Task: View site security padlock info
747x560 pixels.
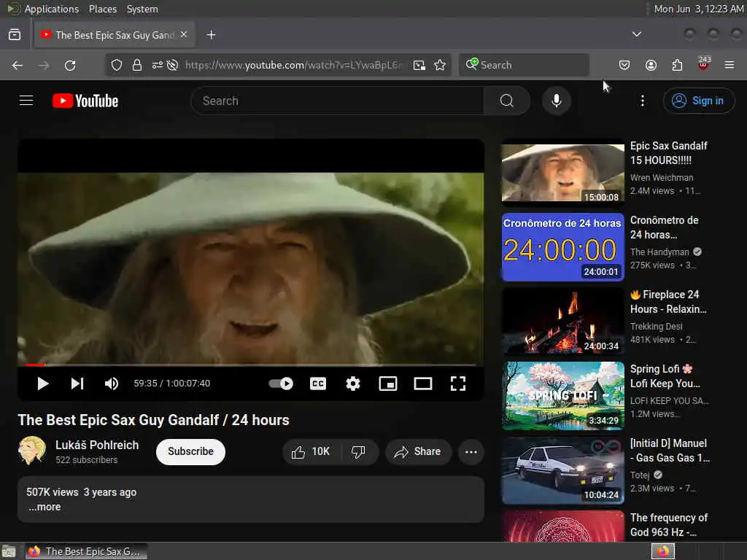Action: point(137,65)
